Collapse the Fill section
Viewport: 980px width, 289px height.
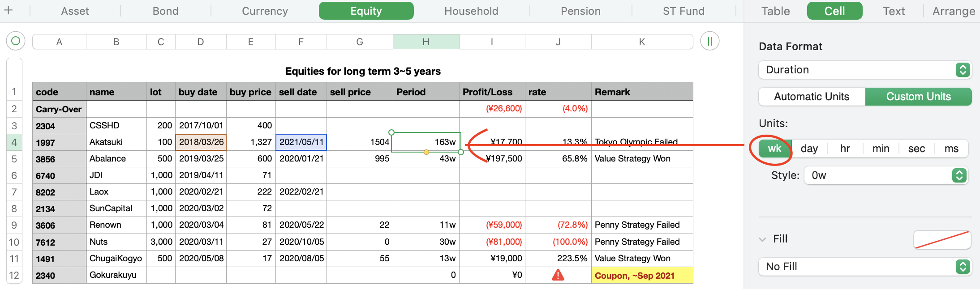coord(762,239)
